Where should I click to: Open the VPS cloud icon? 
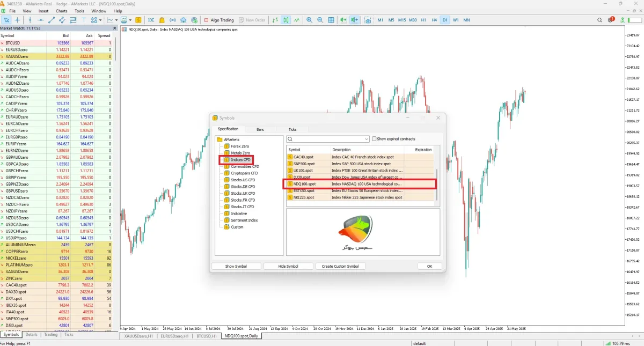point(184,20)
